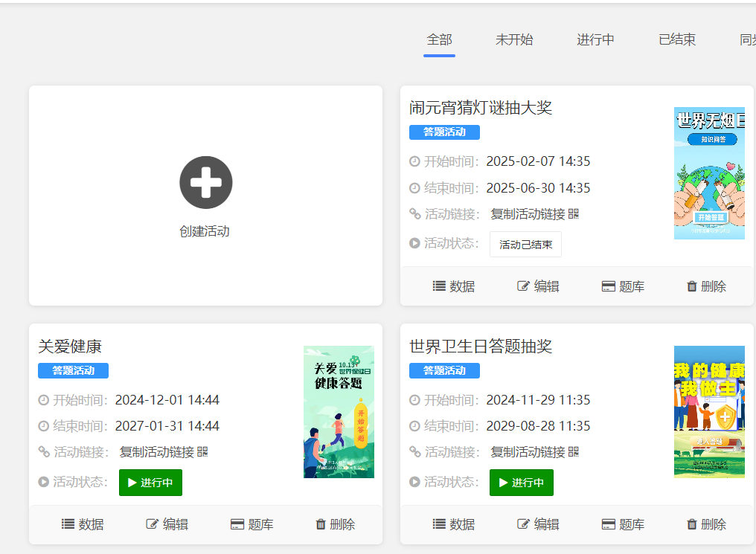The width and height of the screenshot is (756, 554).
Task: Open the 进行中 filter tab
Action: pyautogui.click(x=595, y=39)
